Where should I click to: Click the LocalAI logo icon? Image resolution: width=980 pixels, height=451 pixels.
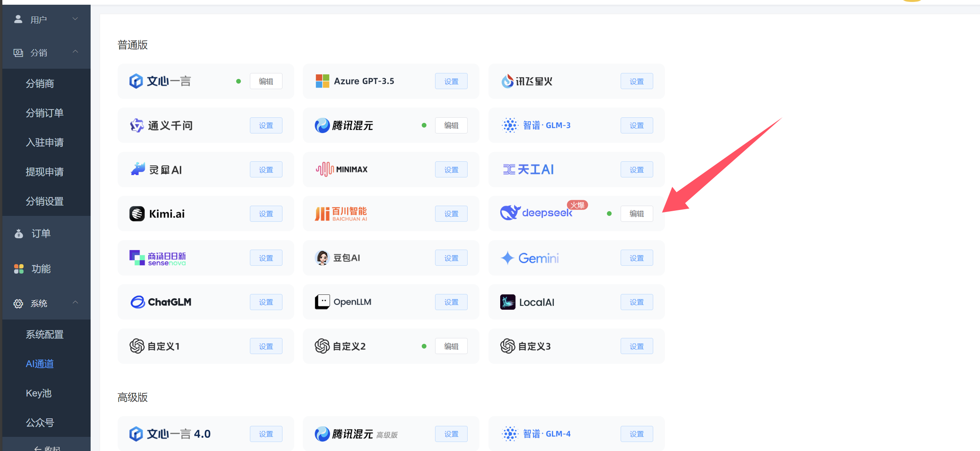[x=508, y=302]
